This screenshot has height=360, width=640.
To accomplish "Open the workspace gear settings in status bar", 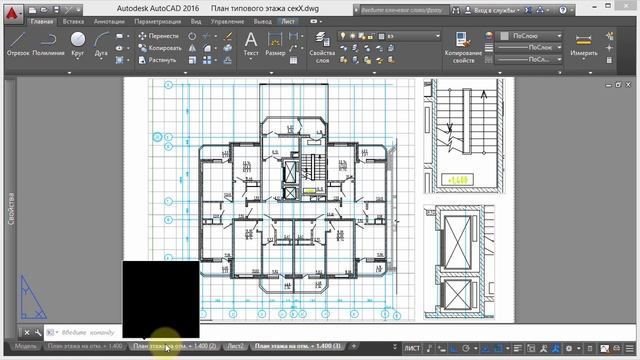I will 569,348.
